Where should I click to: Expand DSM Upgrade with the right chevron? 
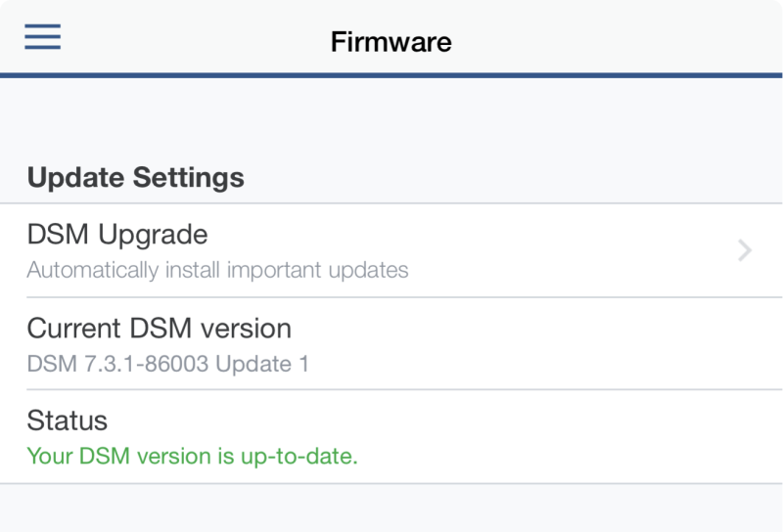pyautogui.click(x=745, y=251)
